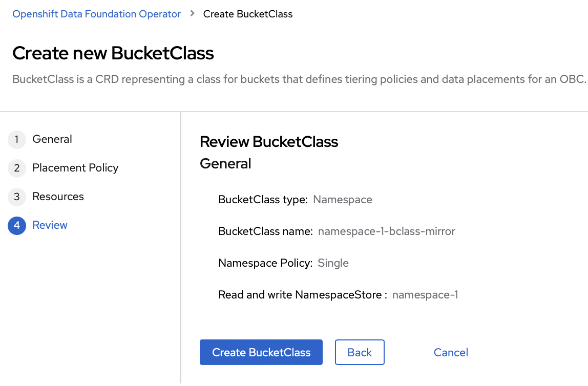
Task: Go back with the Back button
Action: (x=360, y=352)
